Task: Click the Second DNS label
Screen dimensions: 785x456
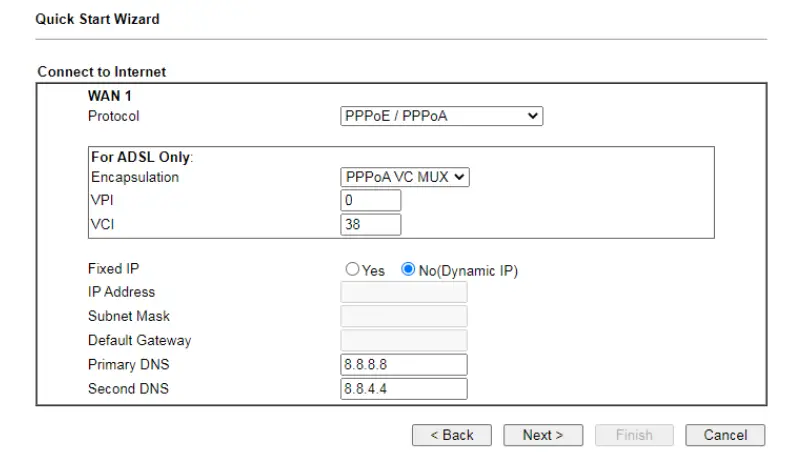Action: [128, 388]
